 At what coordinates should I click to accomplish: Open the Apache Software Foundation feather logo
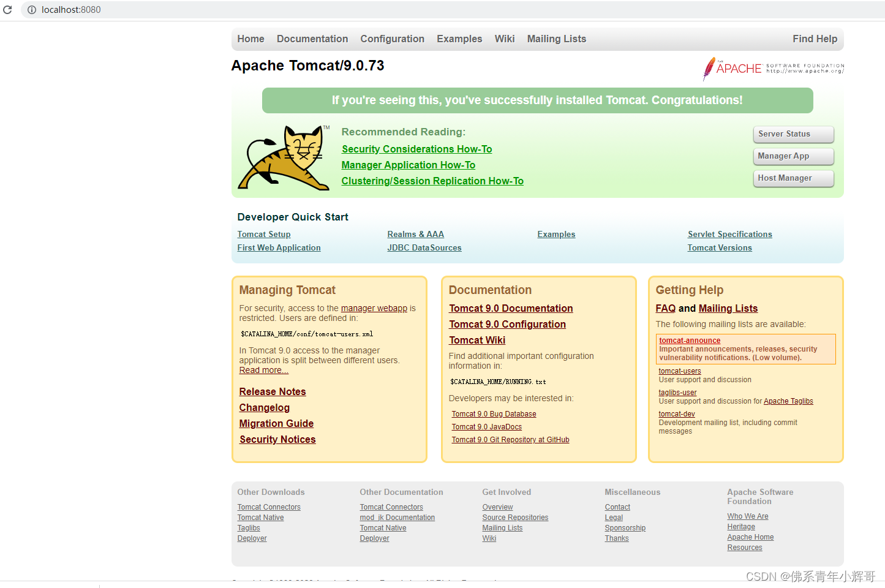(x=773, y=69)
